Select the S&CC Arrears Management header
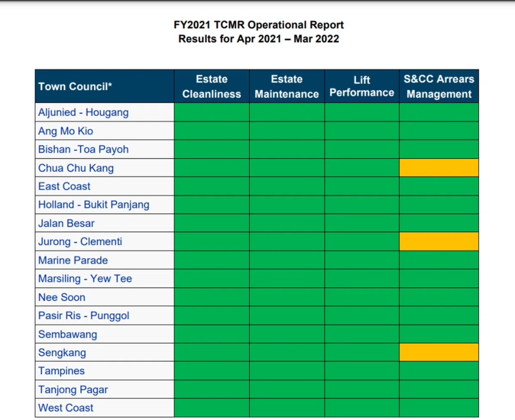This screenshot has width=515, height=420. pos(439,86)
